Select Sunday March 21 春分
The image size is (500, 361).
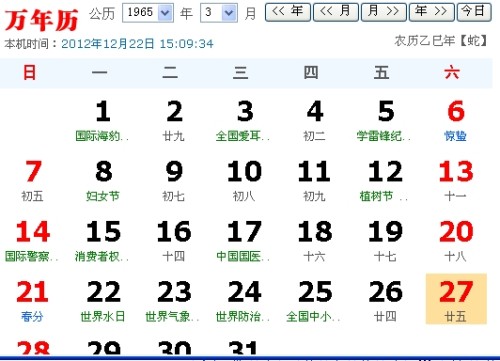coord(33,302)
